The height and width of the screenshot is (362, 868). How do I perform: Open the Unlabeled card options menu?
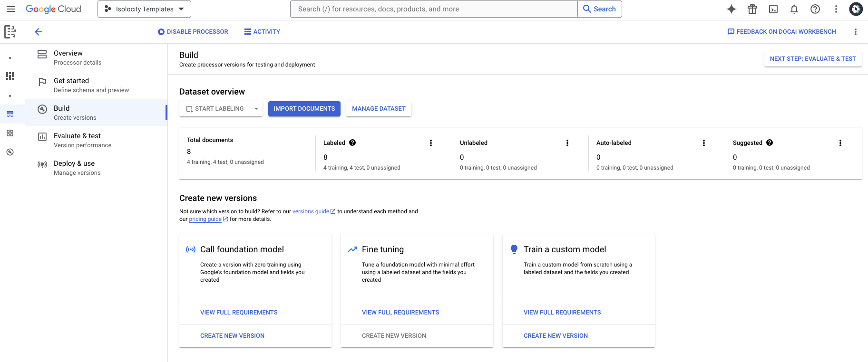(567, 143)
